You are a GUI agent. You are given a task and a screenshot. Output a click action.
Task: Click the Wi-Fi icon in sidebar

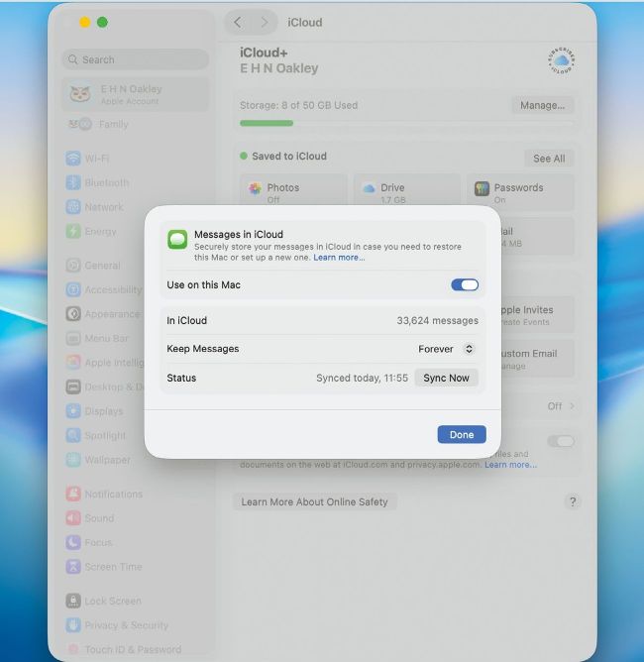[x=73, y=159]
